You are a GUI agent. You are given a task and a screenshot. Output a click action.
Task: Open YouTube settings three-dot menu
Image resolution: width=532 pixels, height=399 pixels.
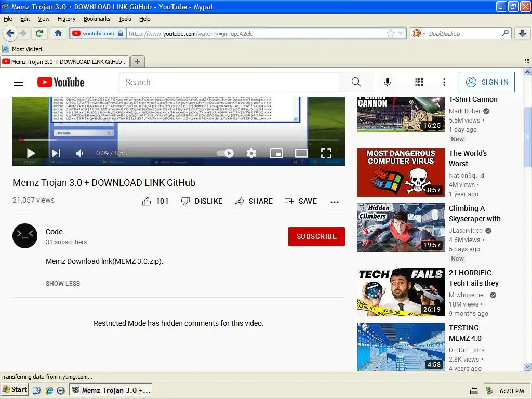point(444,82)
